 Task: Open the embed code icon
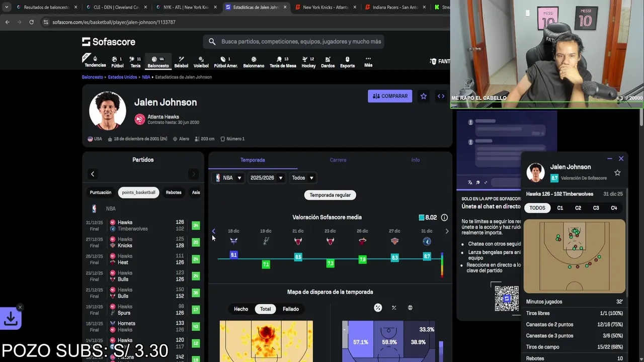click(x=441, y=96)
